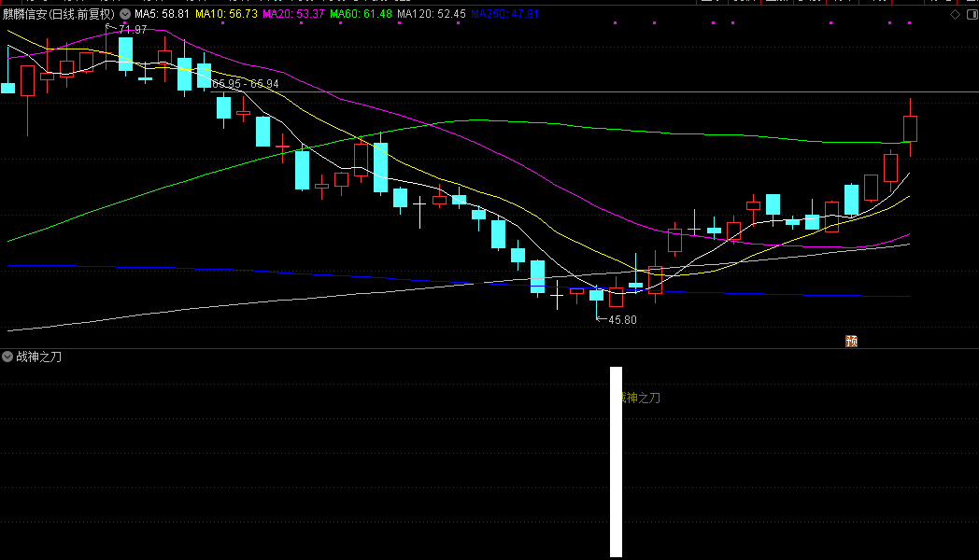Select the 麒麟信安(日线.前复权) chart title
The height and width of the screenshot is (560, 979).
(x=59, y=14)
